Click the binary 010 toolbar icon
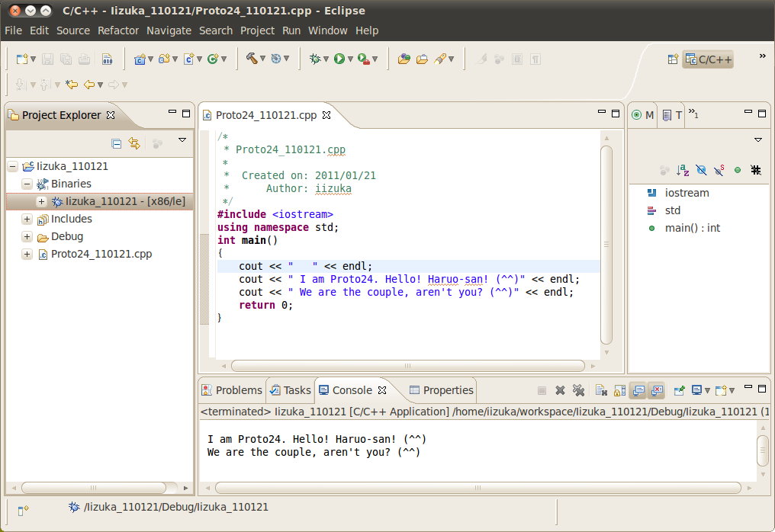This screenshot has width=775, height=532. (108, 59)
